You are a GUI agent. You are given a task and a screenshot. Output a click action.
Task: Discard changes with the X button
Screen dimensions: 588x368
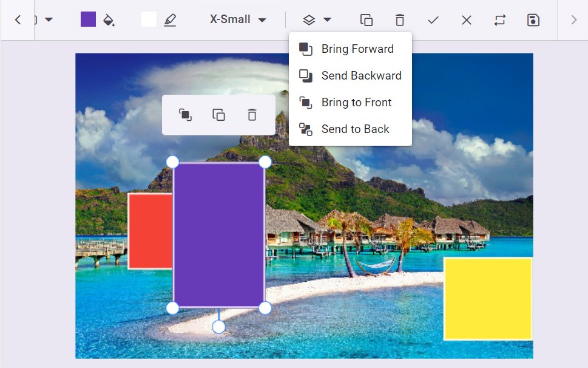point(466,20)
